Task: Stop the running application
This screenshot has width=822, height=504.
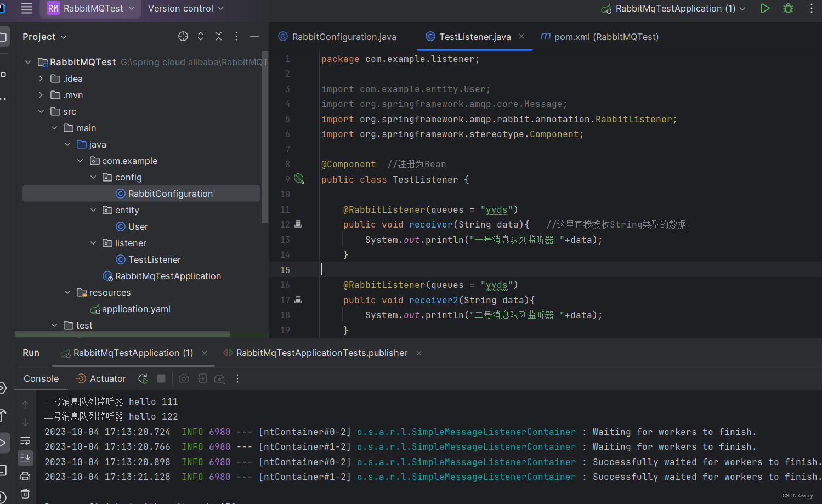Action: (x=161, y=378)
